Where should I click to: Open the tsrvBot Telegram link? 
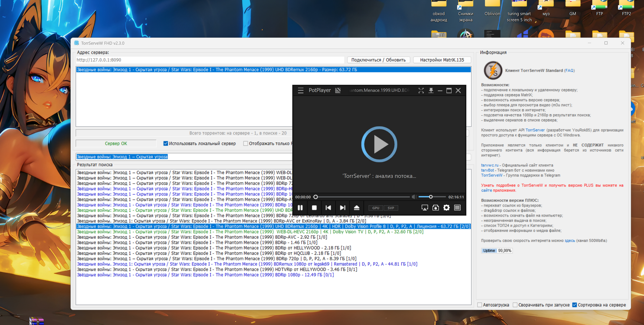[x=487, y=170]
